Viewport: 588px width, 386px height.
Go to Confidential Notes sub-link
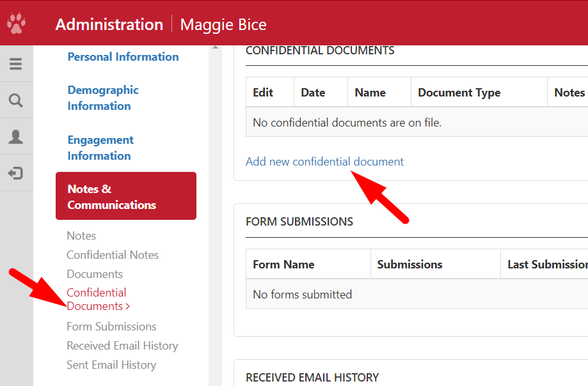click(113, 255)
